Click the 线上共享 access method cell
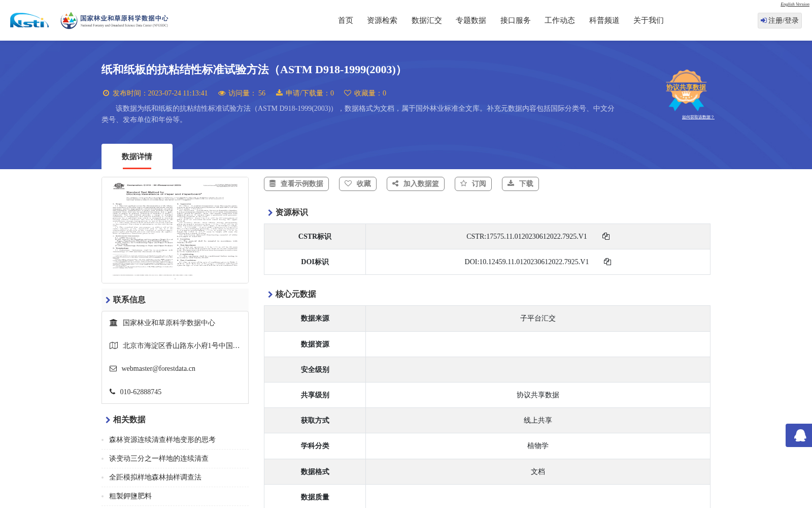 tap(538, 421)
